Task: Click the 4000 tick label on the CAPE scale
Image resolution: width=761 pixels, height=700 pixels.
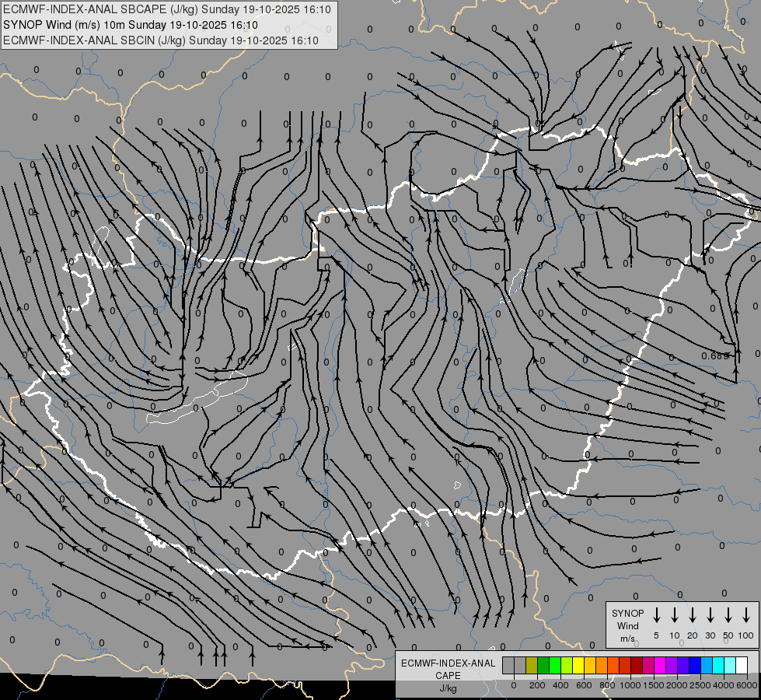Action: click(x=724, y=685)
